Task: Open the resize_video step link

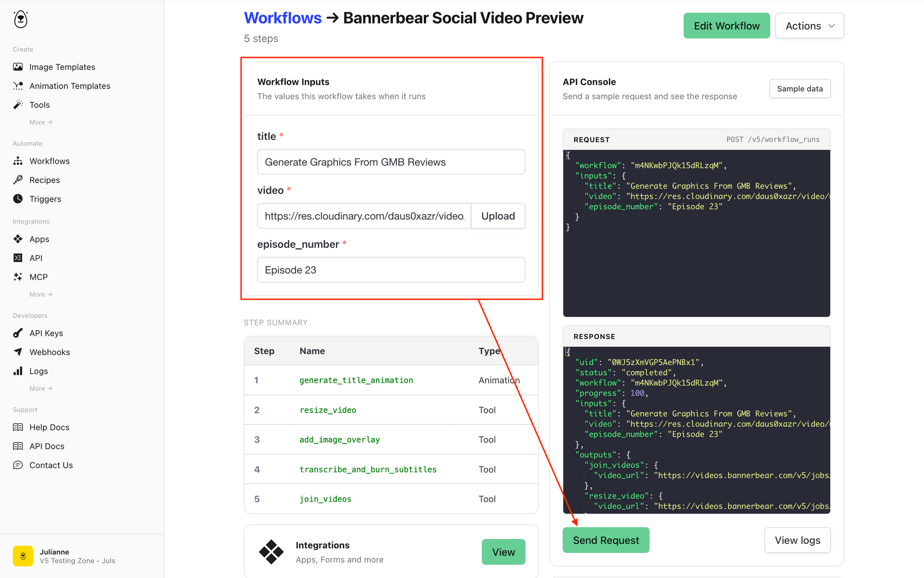Action: coord(328,410)
